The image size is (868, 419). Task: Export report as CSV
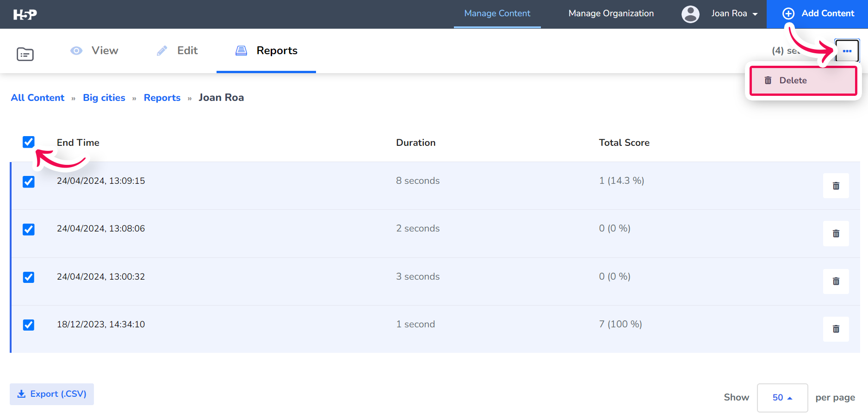click(x=52, y=394)
